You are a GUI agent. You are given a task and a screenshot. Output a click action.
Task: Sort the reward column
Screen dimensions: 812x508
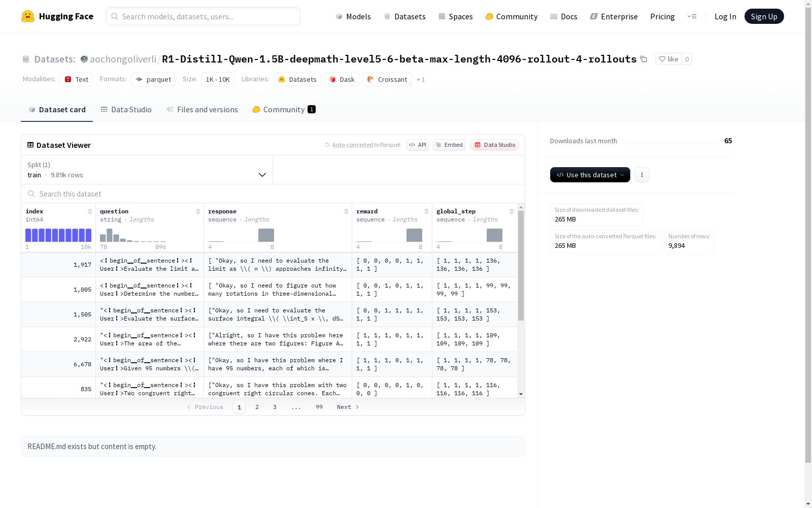[426, 211]
